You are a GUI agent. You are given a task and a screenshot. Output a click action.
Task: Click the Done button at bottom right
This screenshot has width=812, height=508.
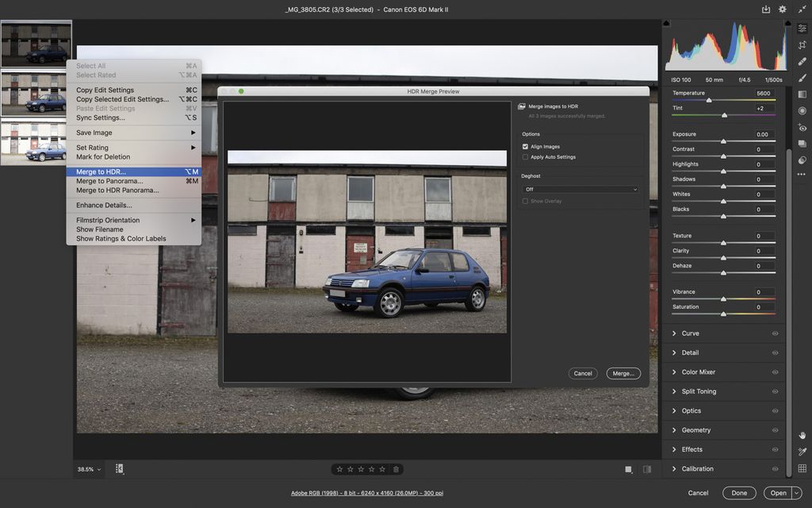point(738,493)
